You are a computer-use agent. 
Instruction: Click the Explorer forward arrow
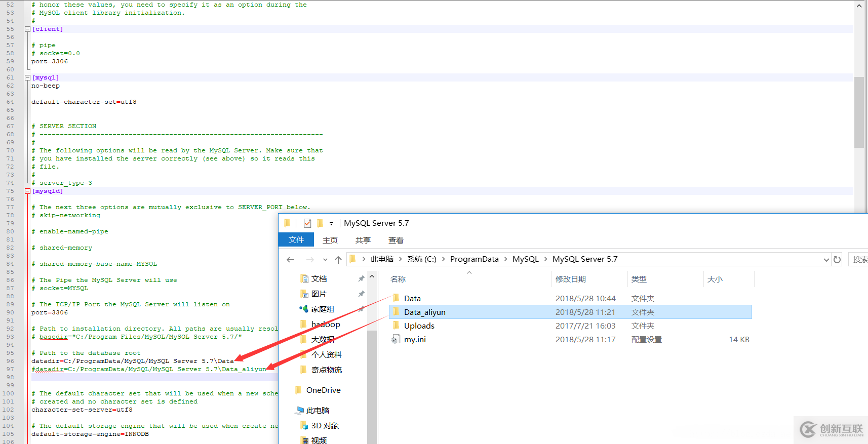(x=310, y=260)
